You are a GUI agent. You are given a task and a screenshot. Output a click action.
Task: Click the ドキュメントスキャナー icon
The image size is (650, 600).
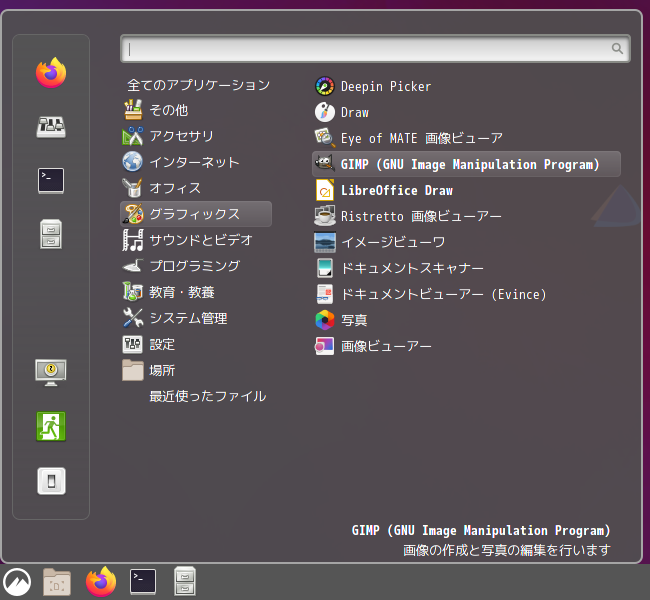325,268
